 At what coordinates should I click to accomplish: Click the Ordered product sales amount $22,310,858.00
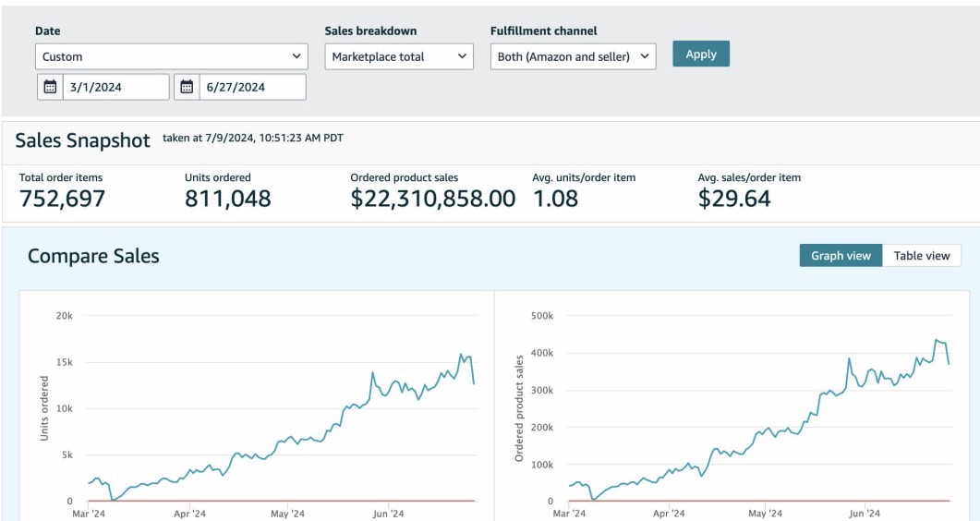click(432, 199)
